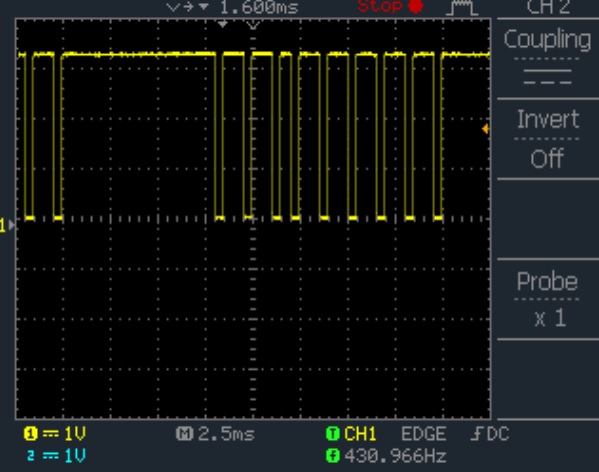Click the acquisition mode waveform icon
The width and height of the screenshot is (599, 472).
click(x=462, y=8)
